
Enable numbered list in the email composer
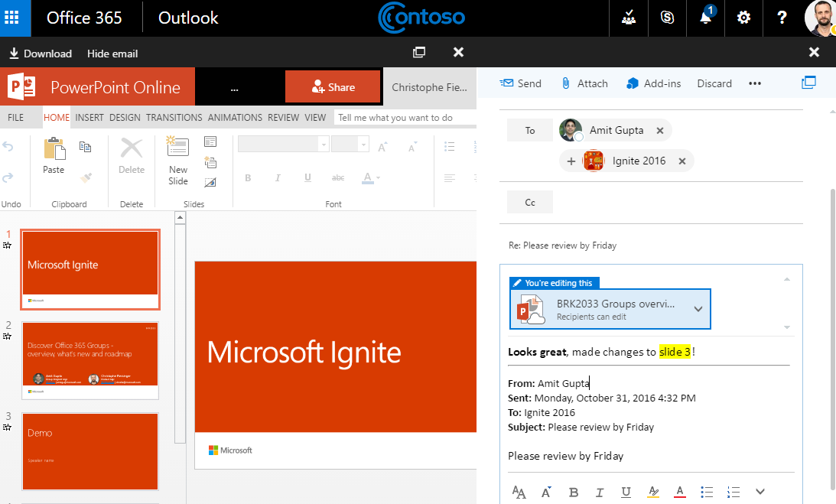pos(733,492)
